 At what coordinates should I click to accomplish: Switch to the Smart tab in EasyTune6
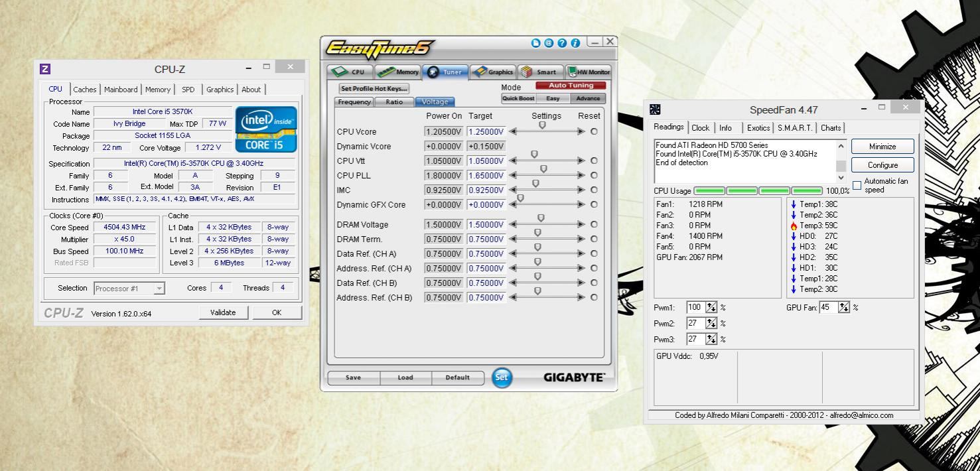point(540,72)
